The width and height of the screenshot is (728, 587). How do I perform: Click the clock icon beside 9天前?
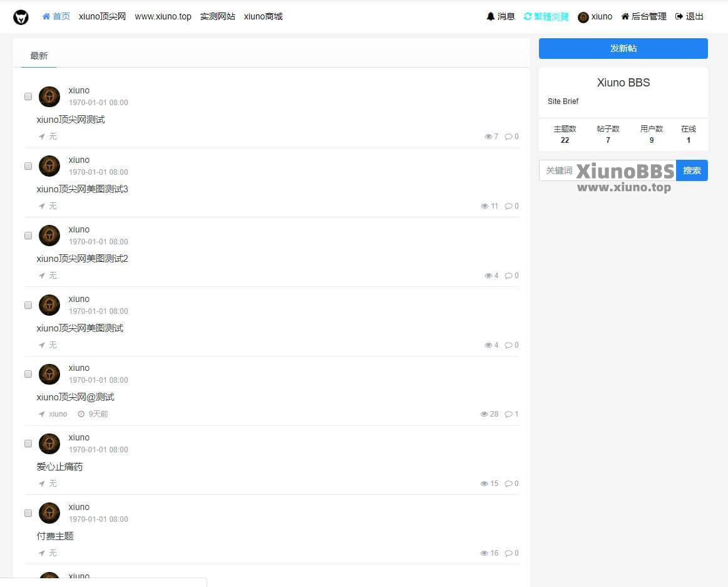pos(81,414)
